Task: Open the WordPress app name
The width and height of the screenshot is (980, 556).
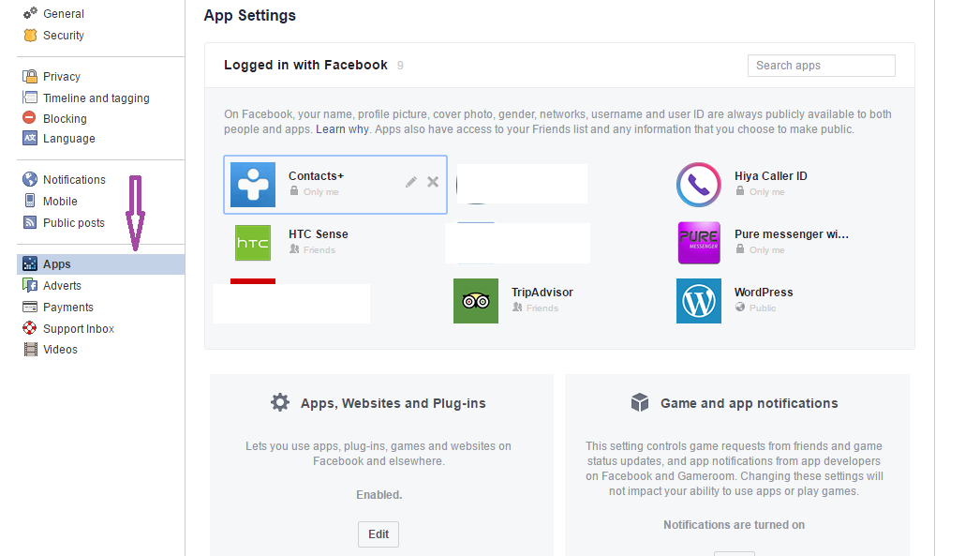Action: point(764,293)
